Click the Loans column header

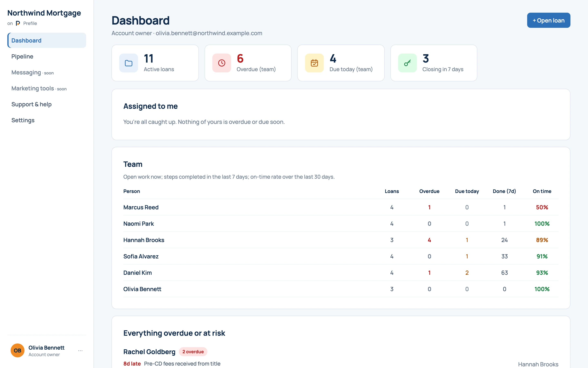pyautogui.click(x=392, y=191)
